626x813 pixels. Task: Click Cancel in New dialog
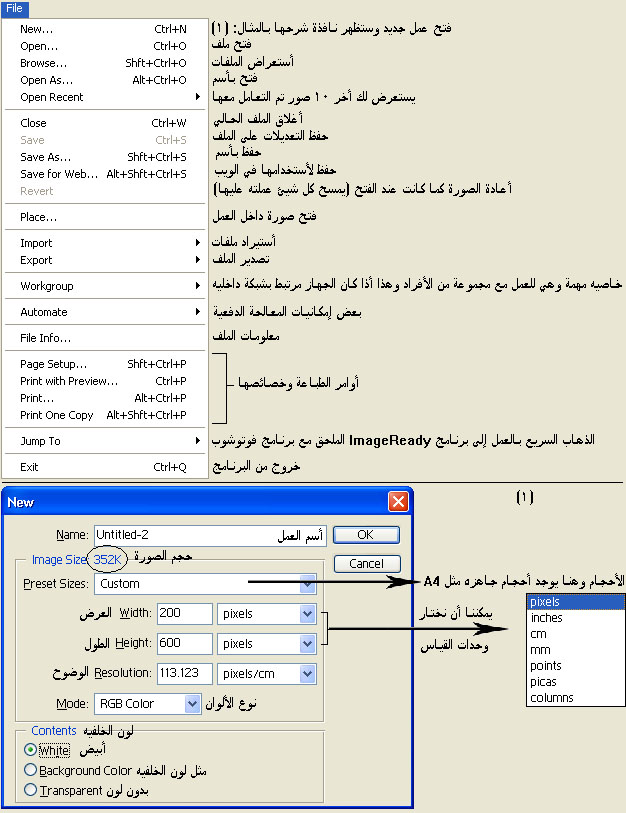tap(366, 564)
